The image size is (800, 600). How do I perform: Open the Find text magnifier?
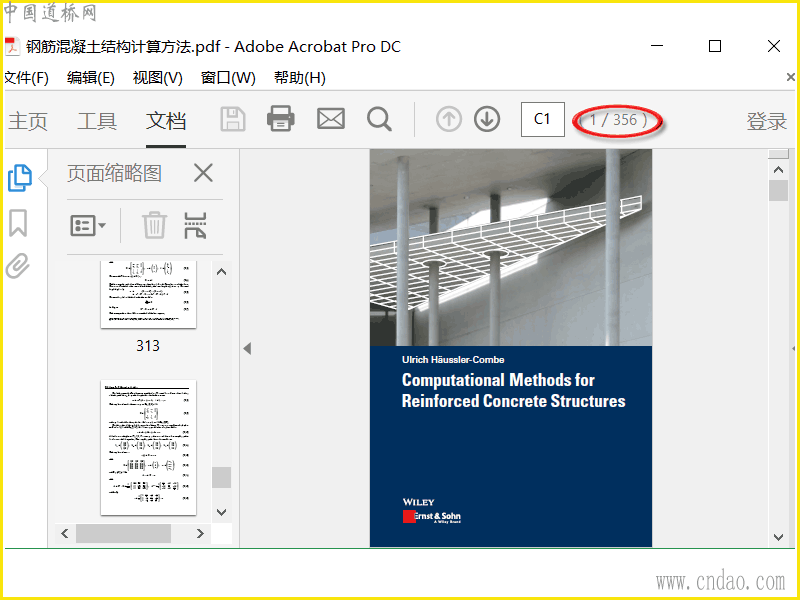pyautogui.click(x=379, y=119)
